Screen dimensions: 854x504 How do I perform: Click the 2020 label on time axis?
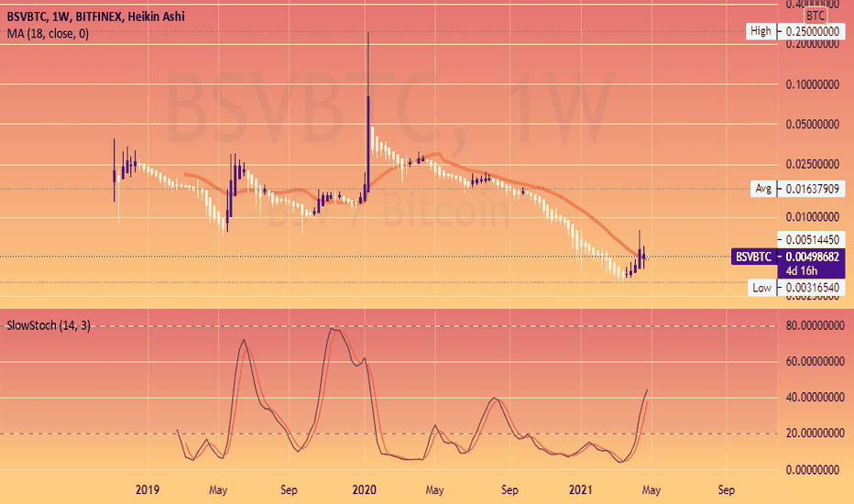click(x=365, y=490)
